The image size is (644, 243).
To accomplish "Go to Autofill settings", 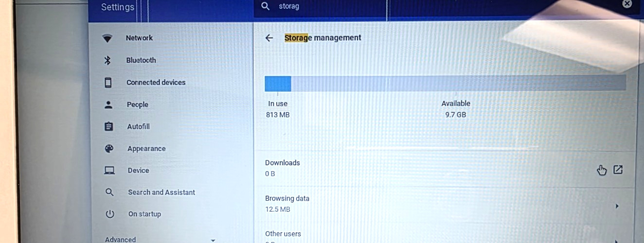I will [x=139, y=126].
